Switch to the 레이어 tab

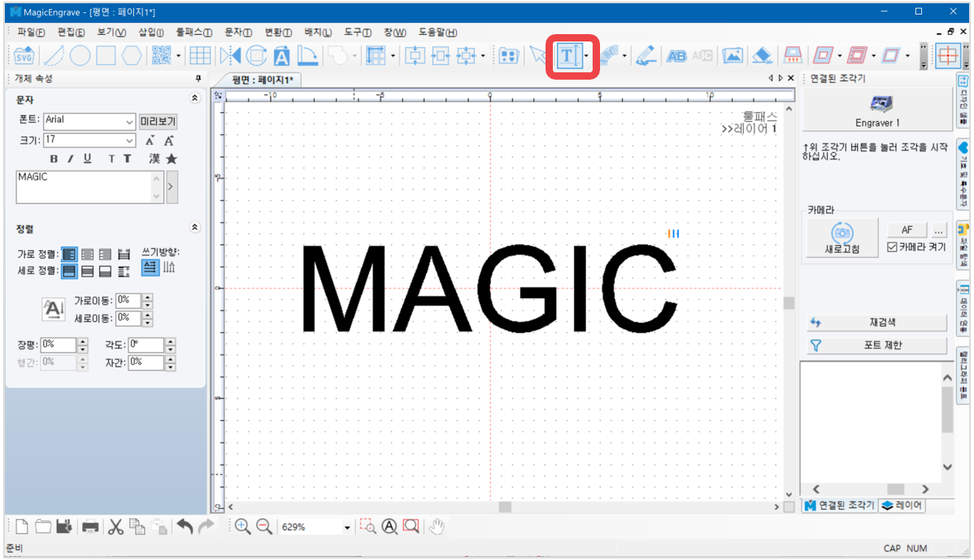902,506
